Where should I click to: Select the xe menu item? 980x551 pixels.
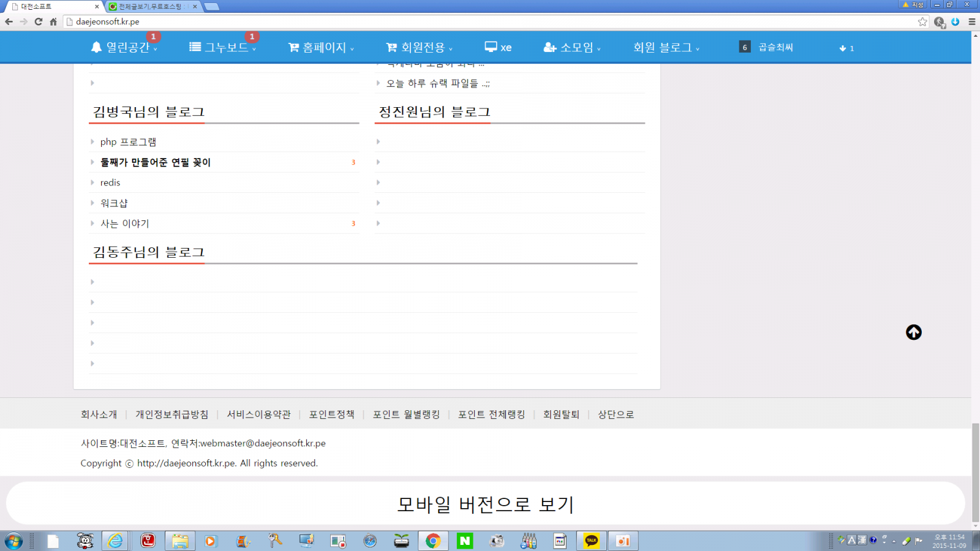pos(498,47)
